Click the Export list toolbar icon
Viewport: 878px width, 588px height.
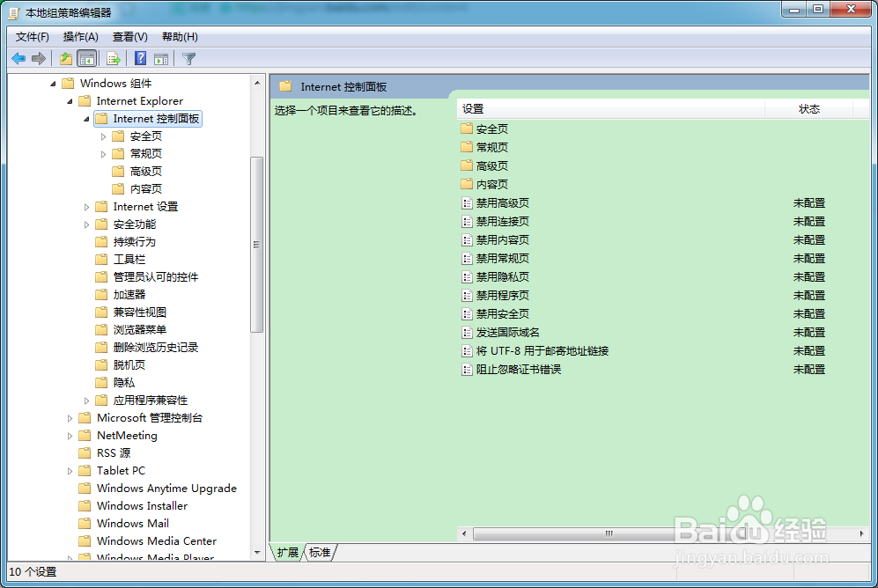pyautogui.click(x=114, y=58)
